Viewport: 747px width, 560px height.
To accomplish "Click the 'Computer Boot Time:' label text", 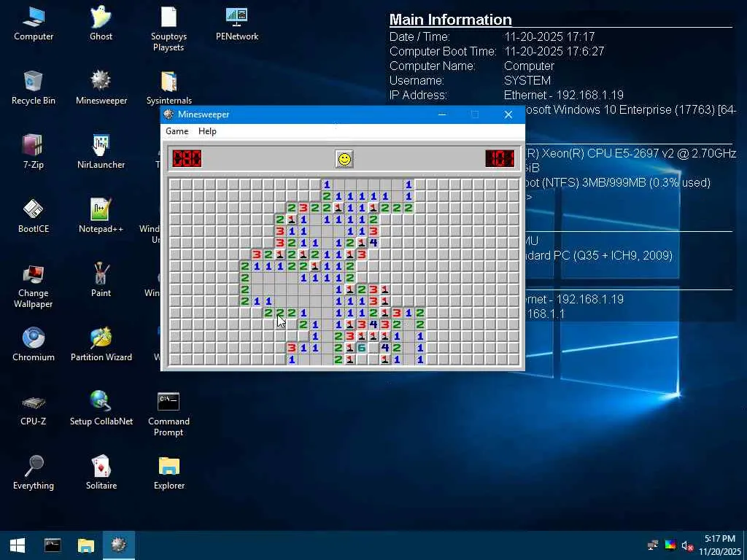I will point(443,51).
